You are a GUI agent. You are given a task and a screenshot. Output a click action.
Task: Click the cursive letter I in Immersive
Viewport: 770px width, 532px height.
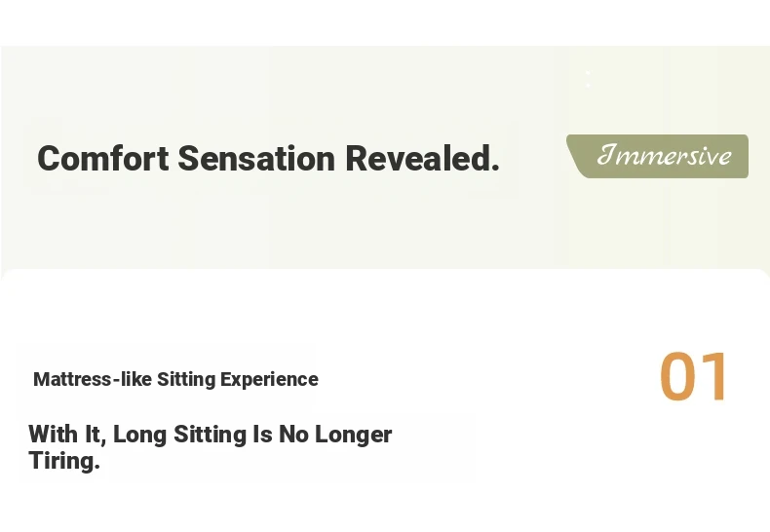click(607, 154)
